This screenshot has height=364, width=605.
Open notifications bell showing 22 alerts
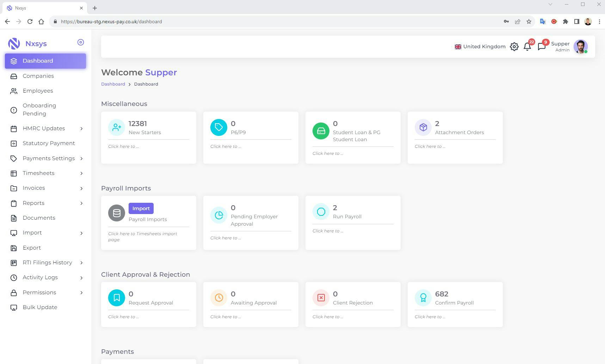(x=527, y=46)
